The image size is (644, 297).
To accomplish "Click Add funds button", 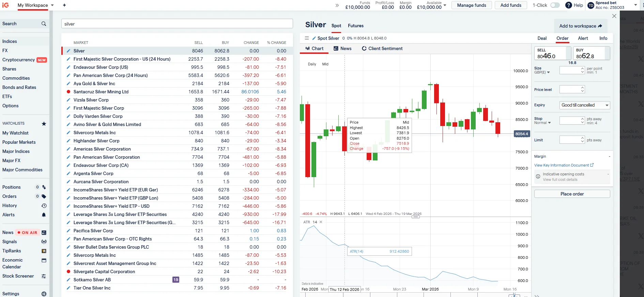I will (511, 5).
